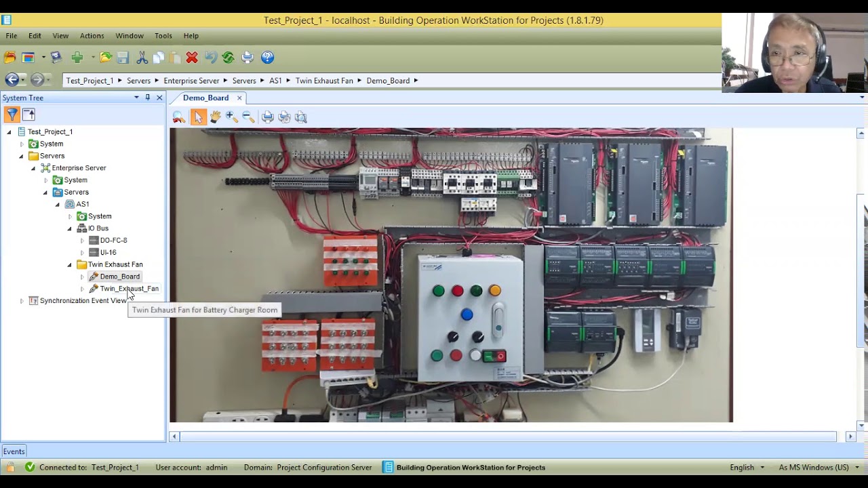Image resolution: width=868 pixels, height=488 pixels.
Task: Close the Demo_Board tab
Action: 239,98
